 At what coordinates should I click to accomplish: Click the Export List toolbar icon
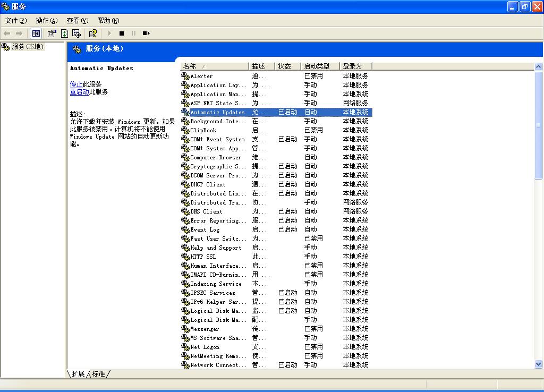[76, 33]
